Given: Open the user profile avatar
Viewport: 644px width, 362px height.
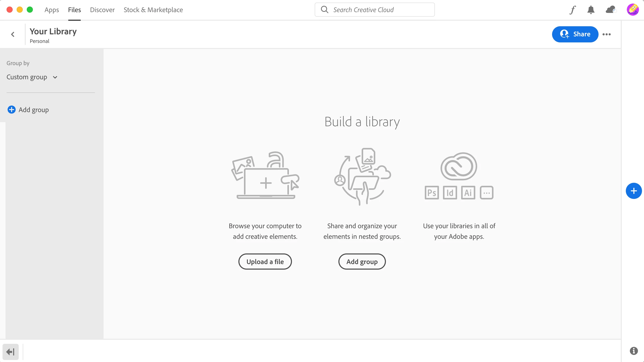Looking at the screenshot, I should point(633,10).
